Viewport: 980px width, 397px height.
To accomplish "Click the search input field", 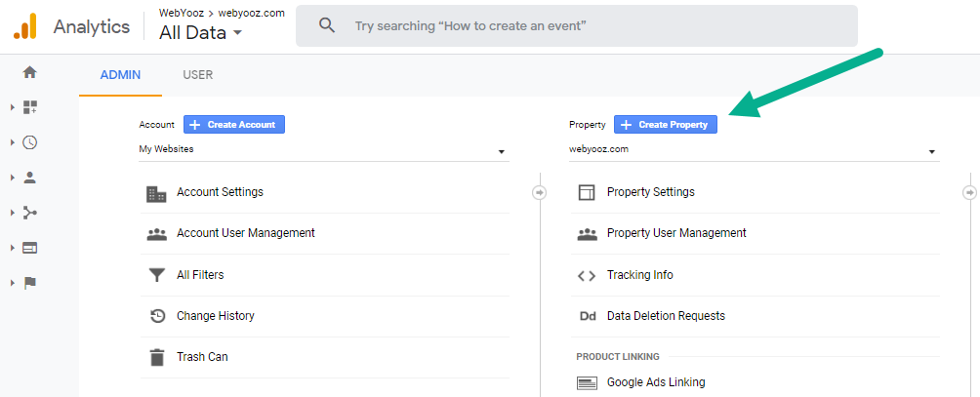I will click(586, 25).
